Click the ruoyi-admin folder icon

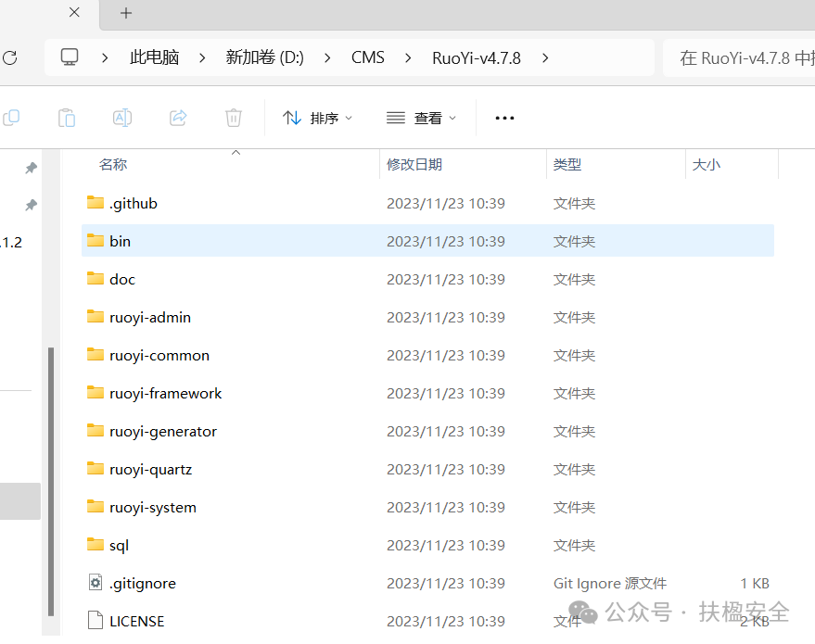[x=96, y=316]
